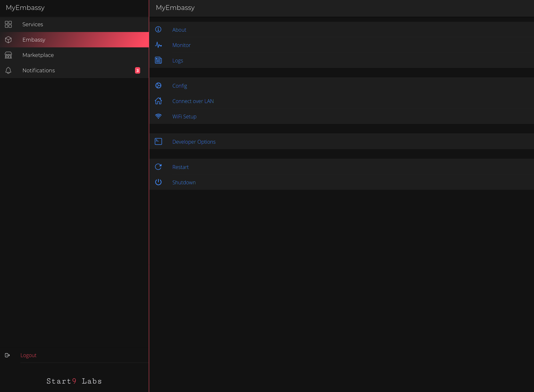Click the Monitor pulse icon
This screenshot has width=534, height=392.
(158, 45)
